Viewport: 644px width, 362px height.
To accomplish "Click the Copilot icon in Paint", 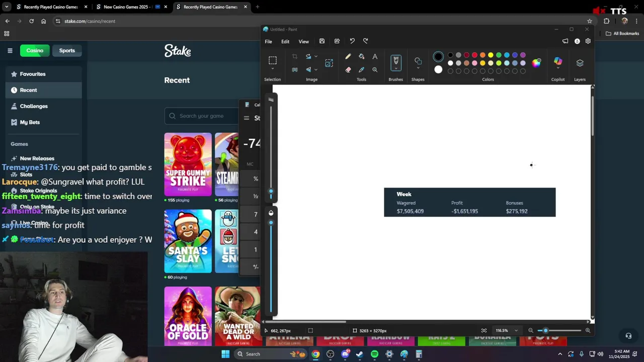I will [x=558, y=61].
